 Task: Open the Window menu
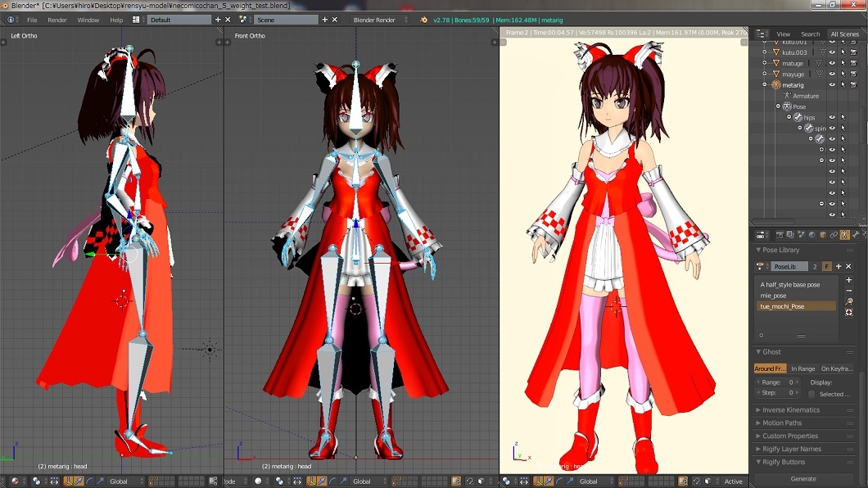pyautogui.click(x=88, y=20)
